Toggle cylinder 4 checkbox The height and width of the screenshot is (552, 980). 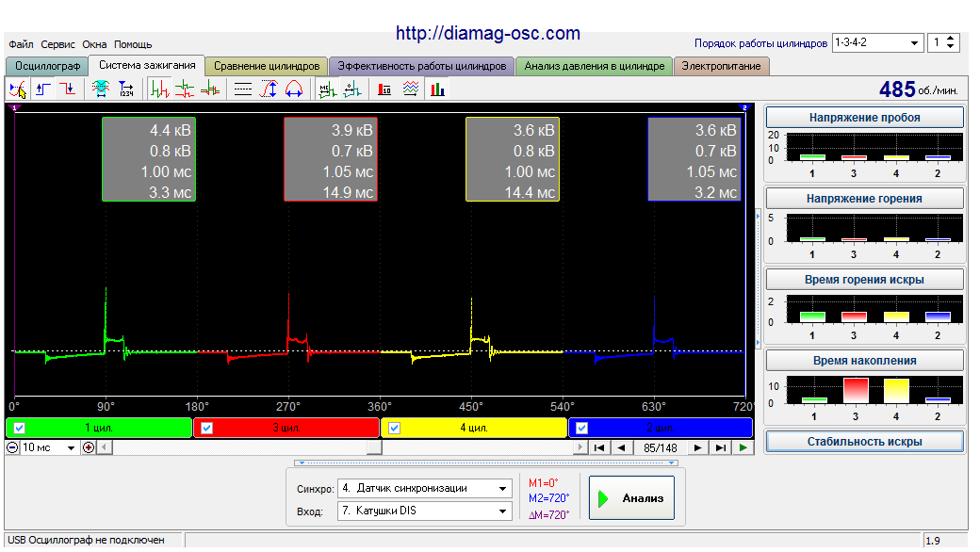pos(395,429)
